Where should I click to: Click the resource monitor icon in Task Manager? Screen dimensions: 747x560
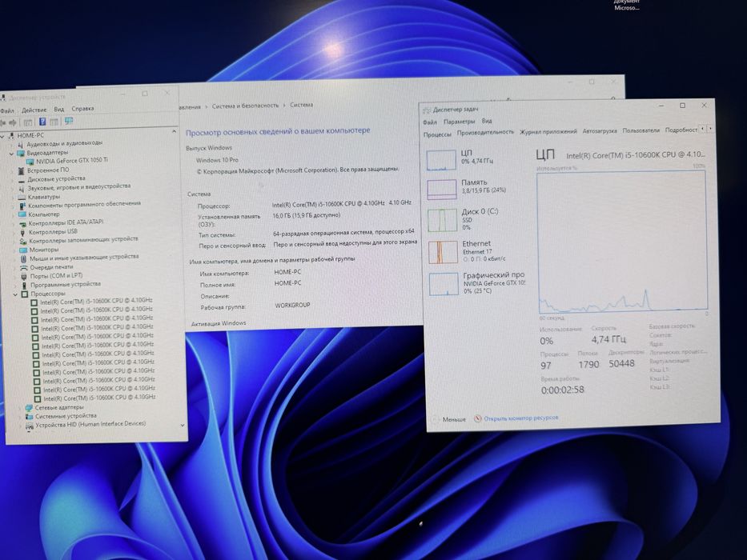(x=478, y=418)
